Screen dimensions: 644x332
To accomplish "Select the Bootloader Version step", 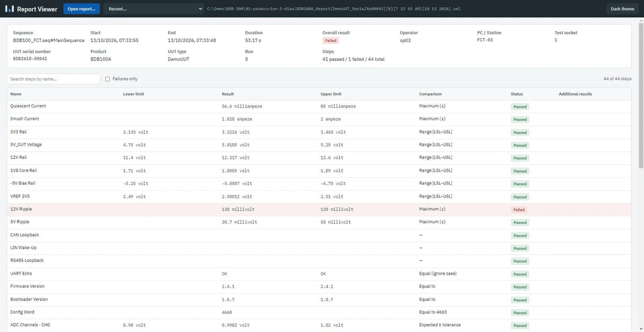I will 319,299.
